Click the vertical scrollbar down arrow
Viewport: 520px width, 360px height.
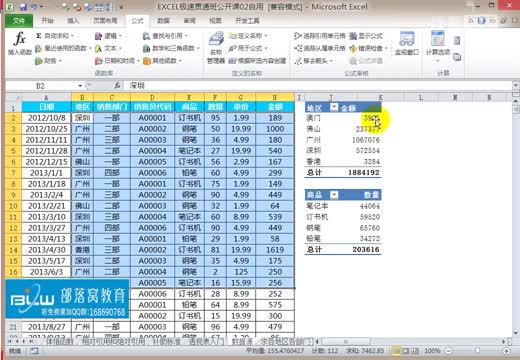click(516, 332)
